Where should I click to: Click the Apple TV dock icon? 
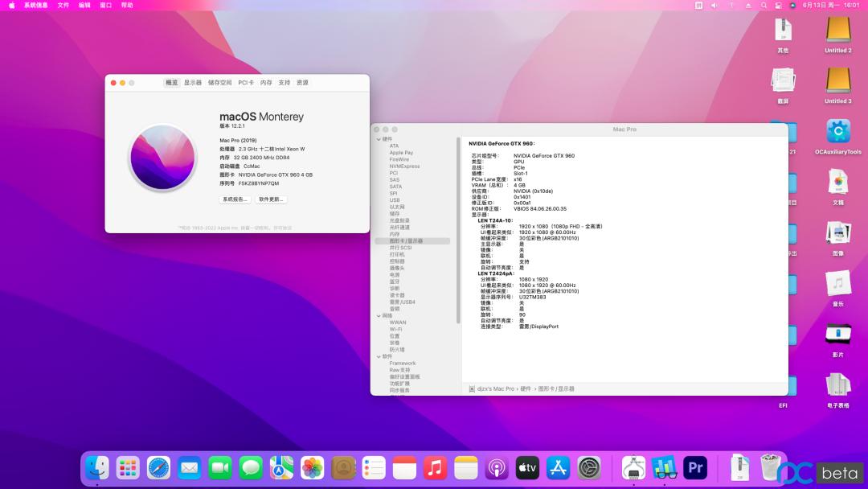pyautogui.click(x=527, y=467)
